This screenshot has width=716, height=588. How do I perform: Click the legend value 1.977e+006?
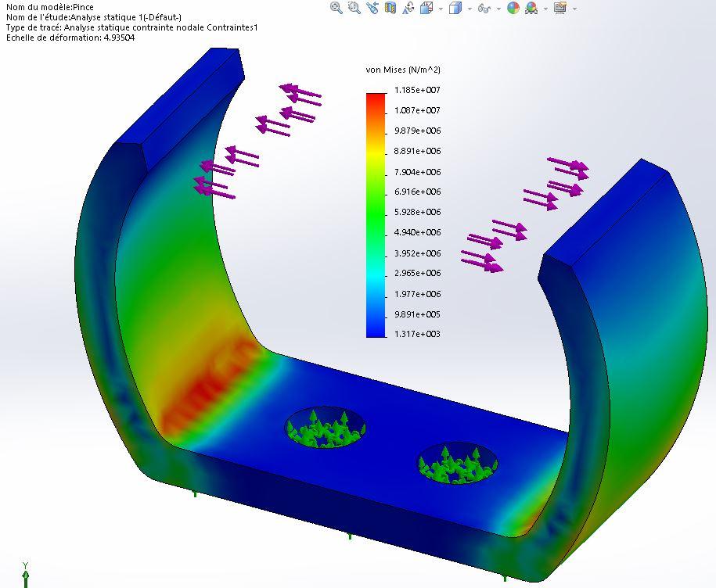point(417,294)
